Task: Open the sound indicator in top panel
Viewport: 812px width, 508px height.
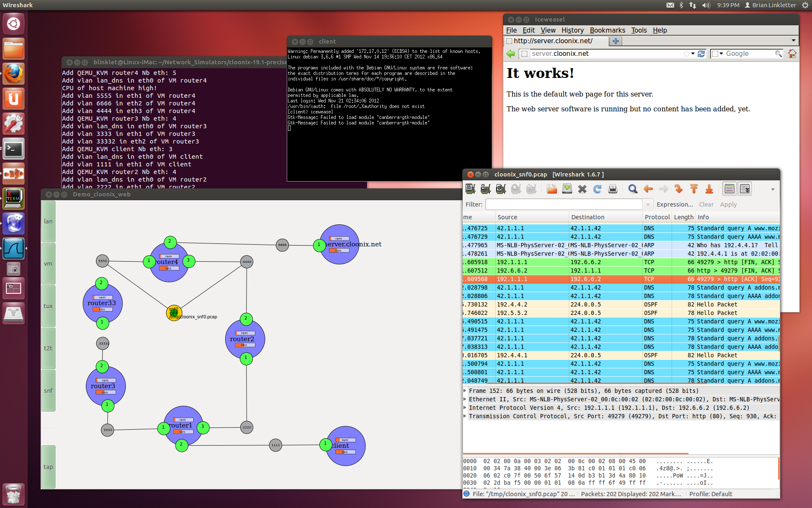Action: click(x=706, y=5)
